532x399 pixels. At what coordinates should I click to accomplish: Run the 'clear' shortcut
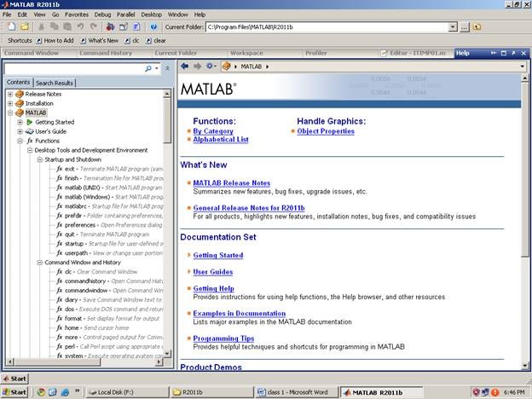(x=156, y=41)
